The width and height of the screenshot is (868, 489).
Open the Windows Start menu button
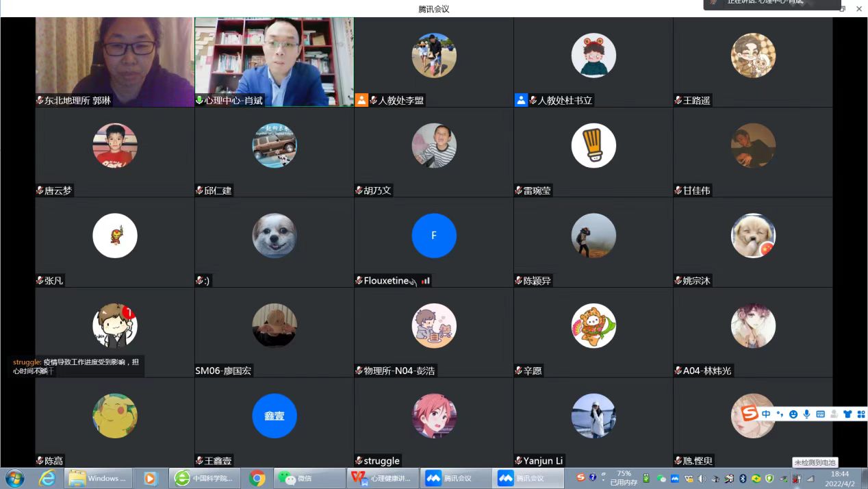(x=15, y=477)
